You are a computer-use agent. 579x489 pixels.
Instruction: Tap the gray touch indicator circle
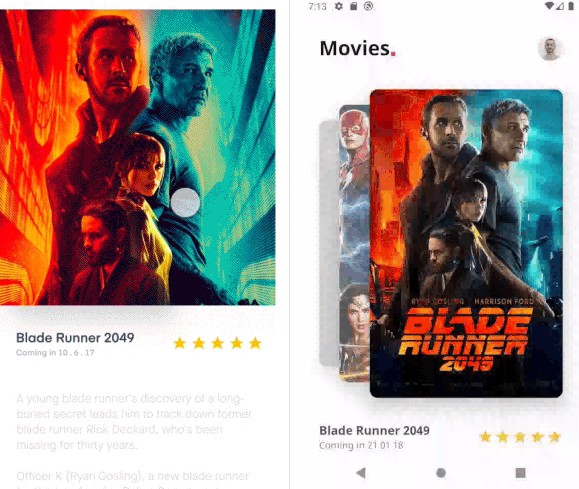pos(185,202)
